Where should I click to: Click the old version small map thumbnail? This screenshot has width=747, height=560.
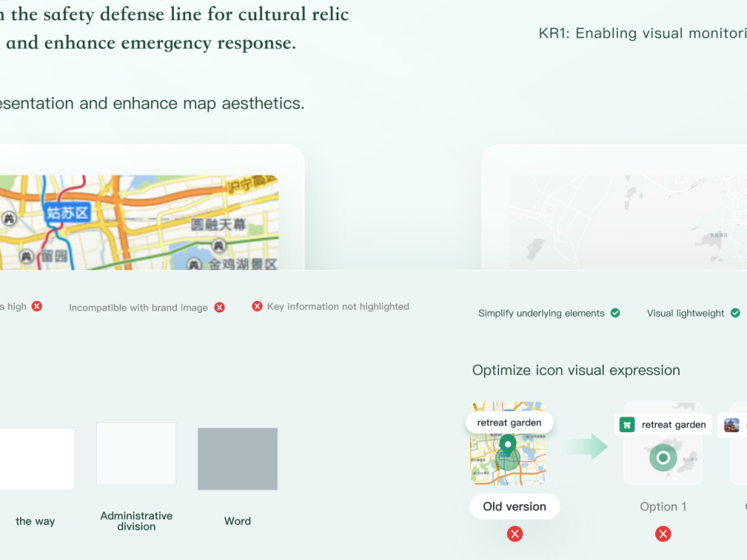(508, 444)
